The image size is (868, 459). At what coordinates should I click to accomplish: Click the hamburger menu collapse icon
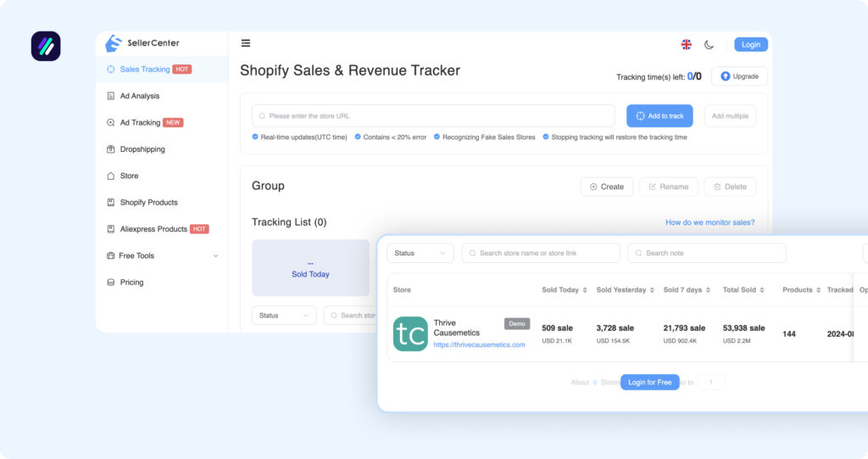pyautogui.click(x=246, y=43)
